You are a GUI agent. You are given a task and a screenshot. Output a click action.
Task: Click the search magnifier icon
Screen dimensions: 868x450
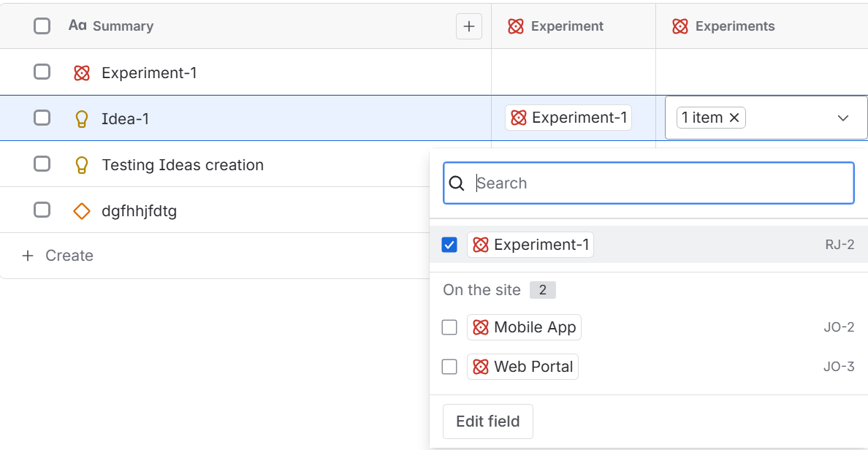[457, 183]
